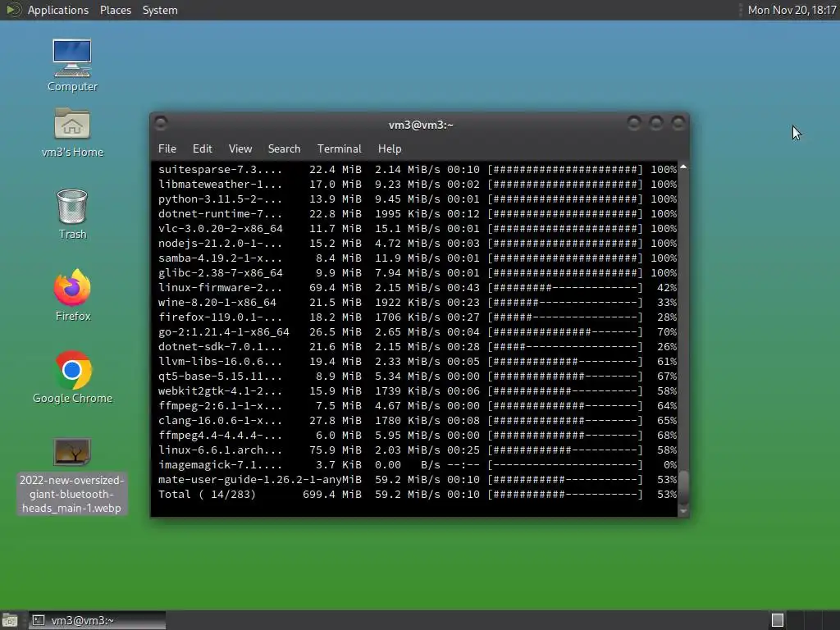840x630 pixels.
Task: Open the Help menu in terminal
Action: click(x=390, y=149)
